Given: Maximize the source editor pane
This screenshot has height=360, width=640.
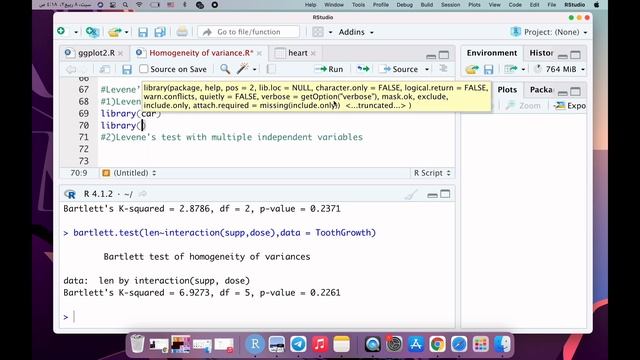Looking at the screenshot, I should pyautogui.click(x=444, y=55).
